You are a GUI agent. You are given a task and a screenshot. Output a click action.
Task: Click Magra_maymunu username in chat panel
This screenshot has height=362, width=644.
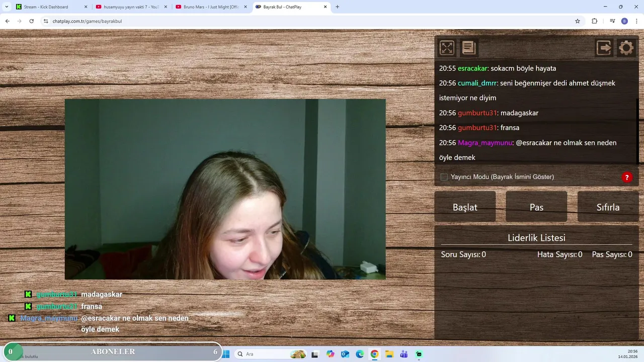click(x=485, y=143)
